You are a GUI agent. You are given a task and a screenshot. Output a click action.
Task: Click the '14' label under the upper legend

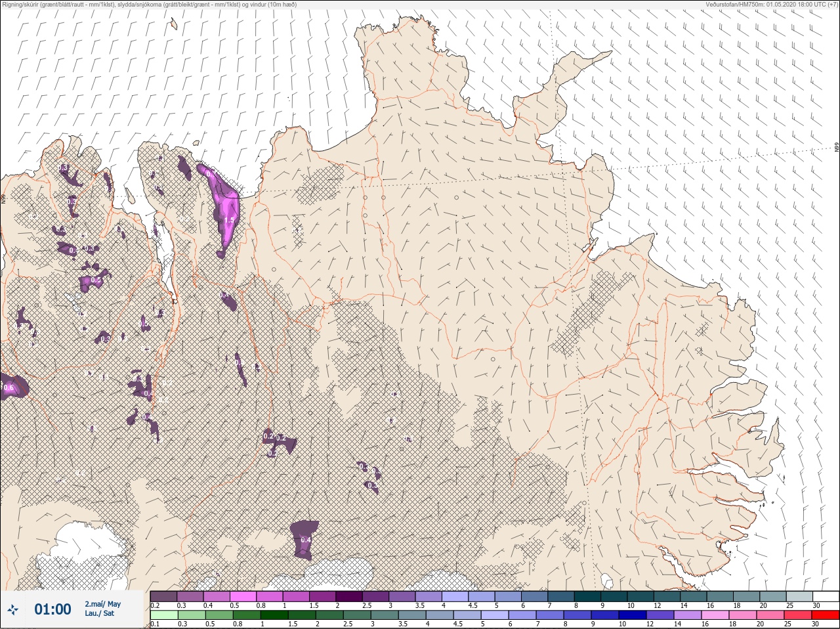[684, 605]
